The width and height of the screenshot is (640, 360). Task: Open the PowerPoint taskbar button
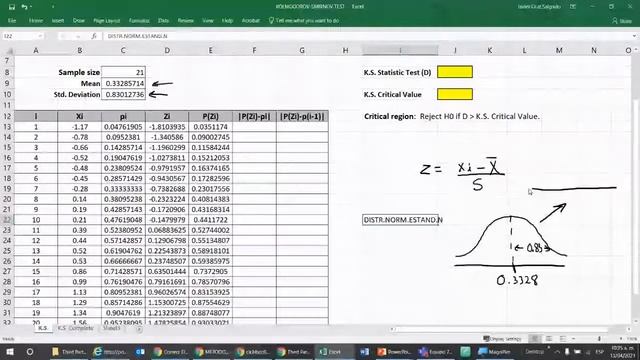tap(394, 351)
